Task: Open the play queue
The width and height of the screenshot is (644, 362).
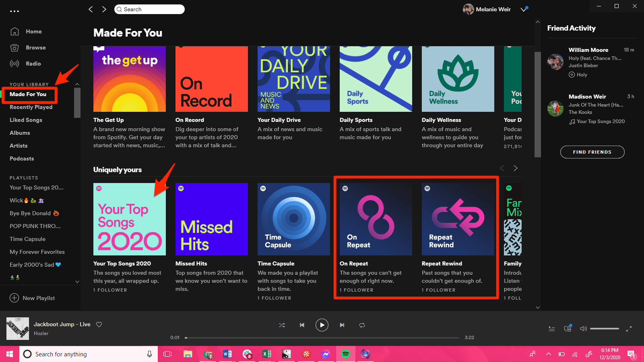Action: [x=552, y=329]
